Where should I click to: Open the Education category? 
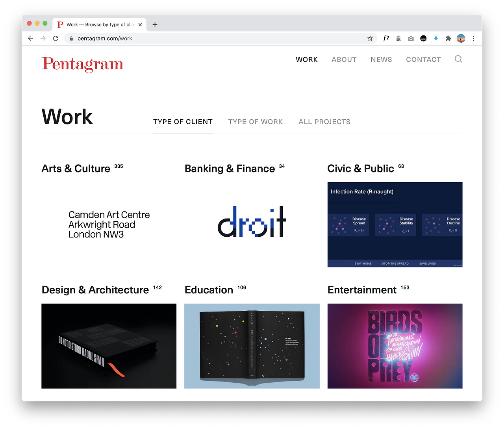tap(209, 290)
